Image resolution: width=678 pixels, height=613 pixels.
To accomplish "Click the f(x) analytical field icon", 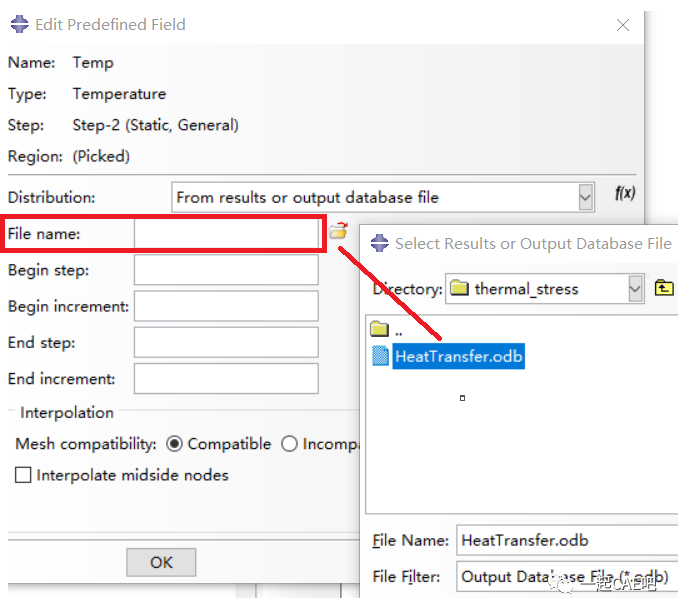I will pyautogui.click(x=624, y=194).
